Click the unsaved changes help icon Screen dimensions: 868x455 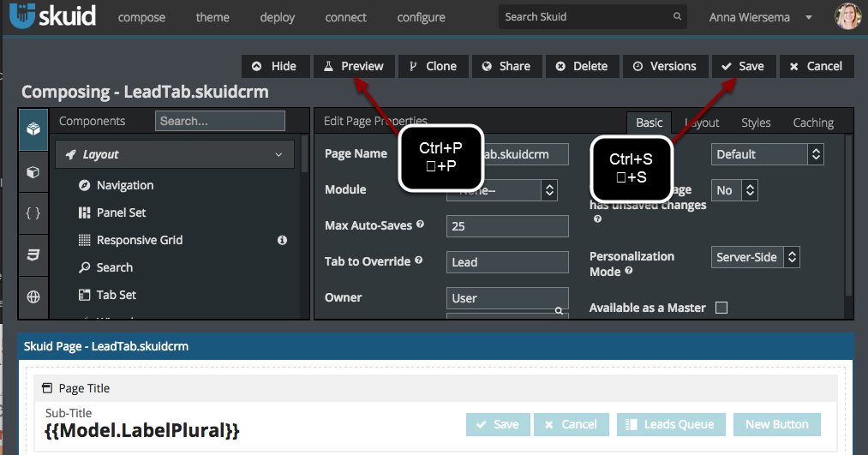pos(597,219)
